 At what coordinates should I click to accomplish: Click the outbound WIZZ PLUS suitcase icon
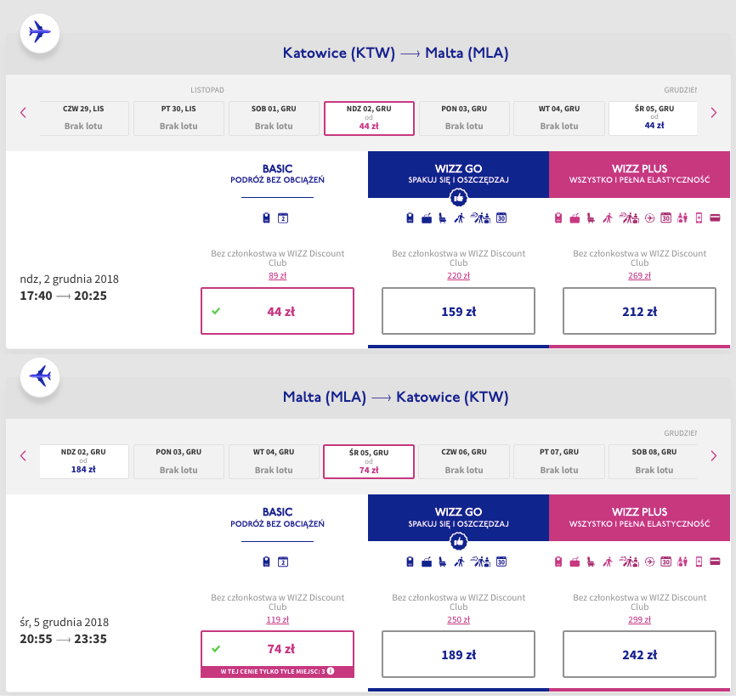pos(575,218)
